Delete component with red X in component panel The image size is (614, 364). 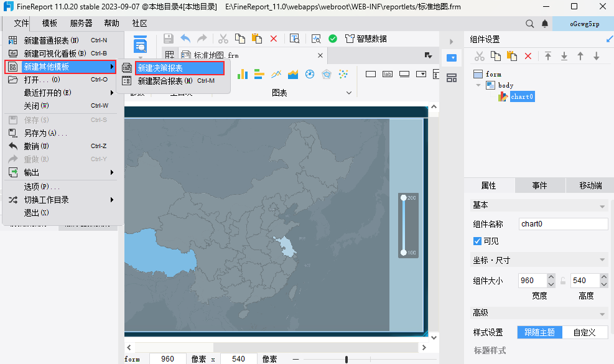(528, 57)
